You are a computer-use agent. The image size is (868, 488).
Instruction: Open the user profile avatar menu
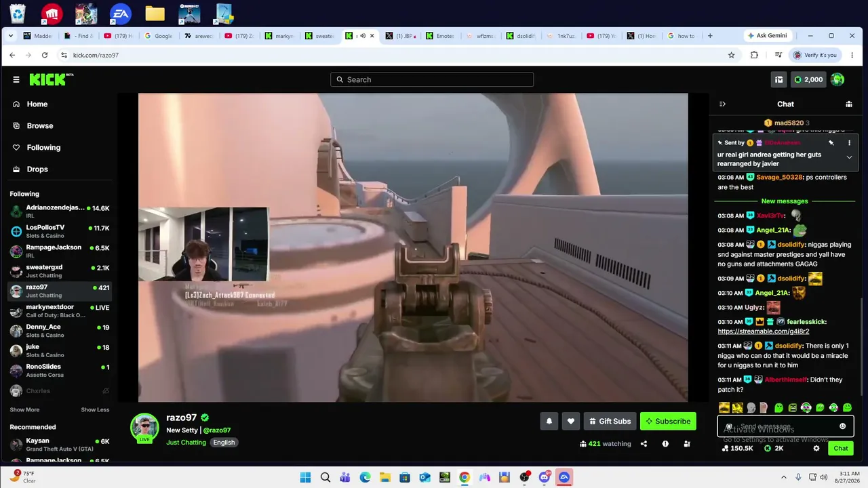click(x=837, y=79)
